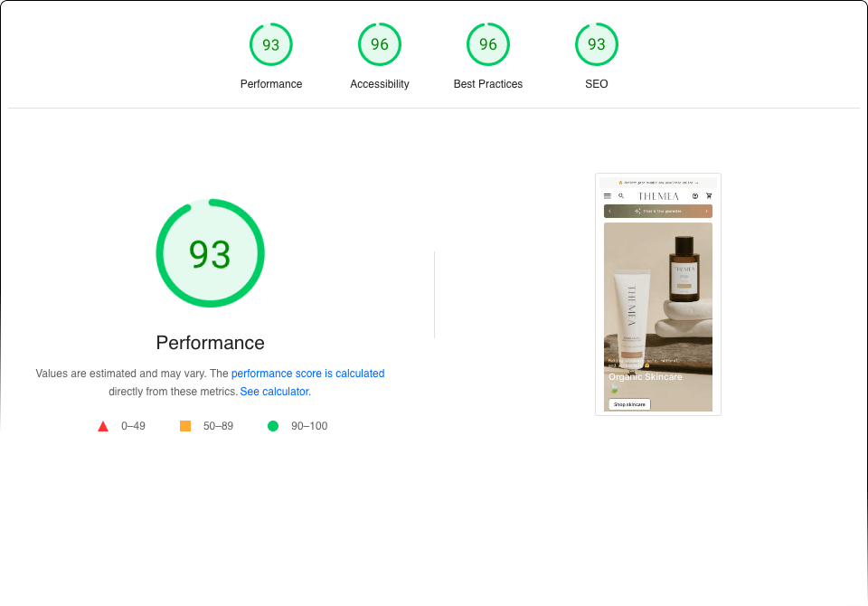The height and width of the screenshot is (606, 868).
Task: Click the orange square 50–89 legend marker
Action: (185, 426)
